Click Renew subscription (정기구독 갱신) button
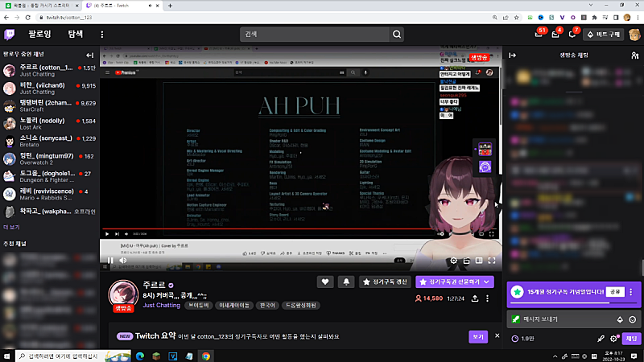Image resolution: width=644 pixels, height=362 pixels. coord(385,282)
